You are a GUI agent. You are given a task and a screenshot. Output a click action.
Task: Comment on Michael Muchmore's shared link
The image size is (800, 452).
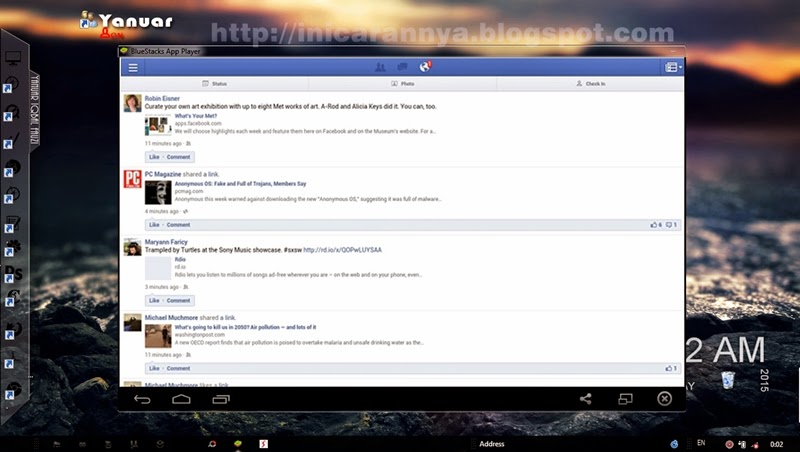(x=178, y=368)
